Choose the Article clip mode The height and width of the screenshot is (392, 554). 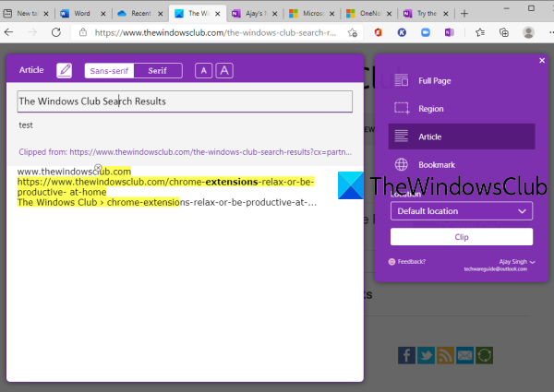(462, 137)
